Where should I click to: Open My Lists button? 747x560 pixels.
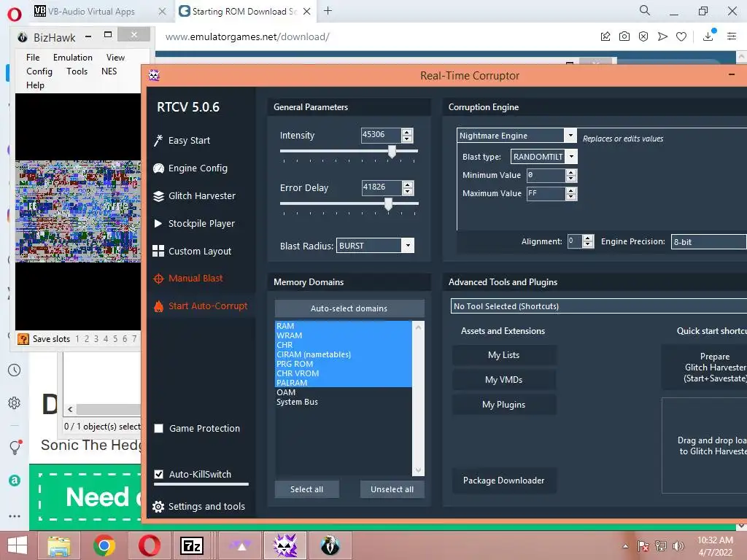click(x=503, y=355)
